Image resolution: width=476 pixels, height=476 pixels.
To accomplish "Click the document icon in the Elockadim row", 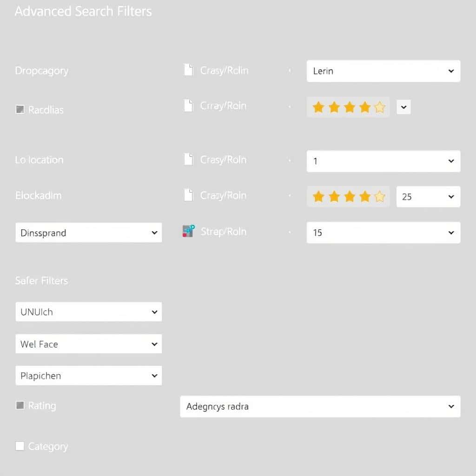I will [188, 195].
